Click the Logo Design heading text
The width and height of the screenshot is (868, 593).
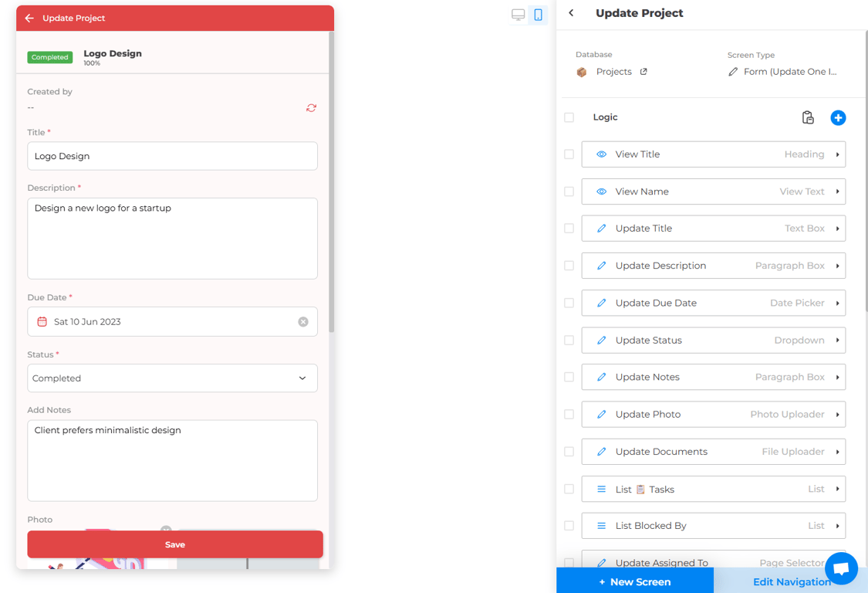point(113,53)
